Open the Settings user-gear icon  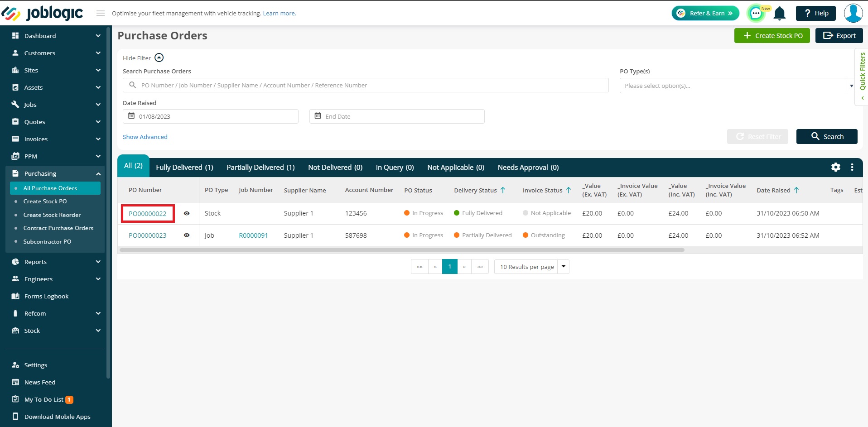15,365
